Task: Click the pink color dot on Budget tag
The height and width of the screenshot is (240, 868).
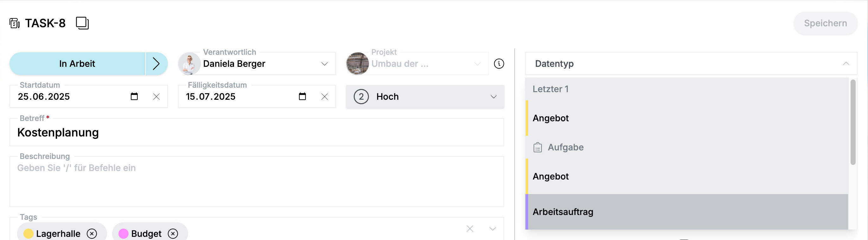Action: [123, 234]
